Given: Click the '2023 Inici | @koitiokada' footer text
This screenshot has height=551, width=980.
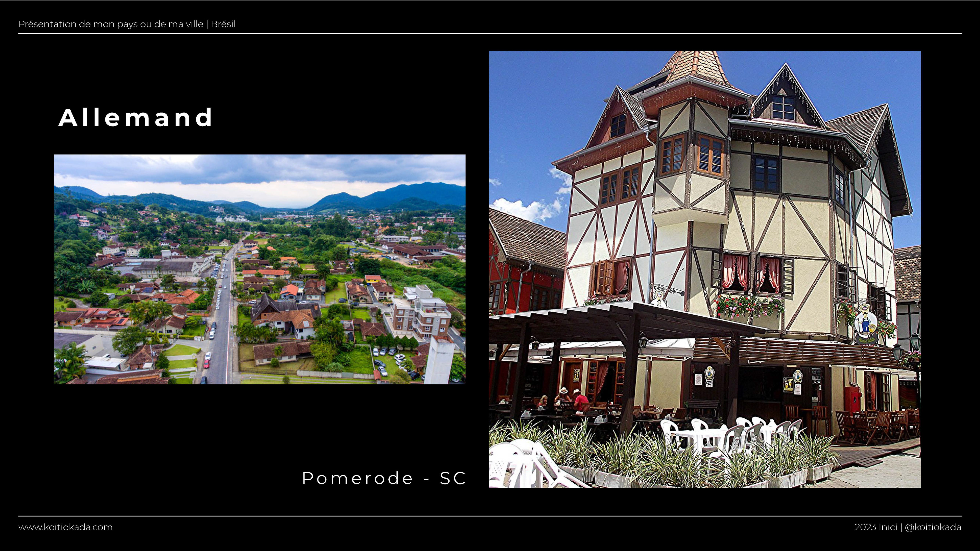Looking at the screenshot, I should pos(908,527).
